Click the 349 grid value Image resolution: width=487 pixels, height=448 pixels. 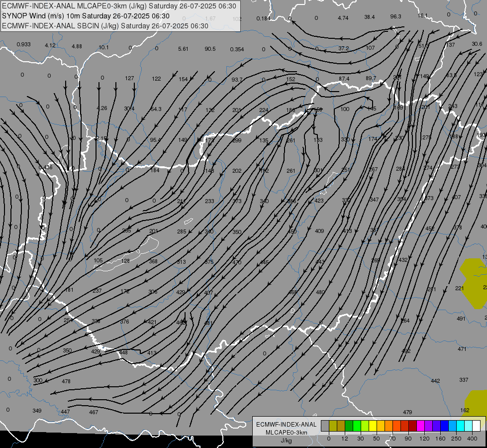click(x=37, y=411)
